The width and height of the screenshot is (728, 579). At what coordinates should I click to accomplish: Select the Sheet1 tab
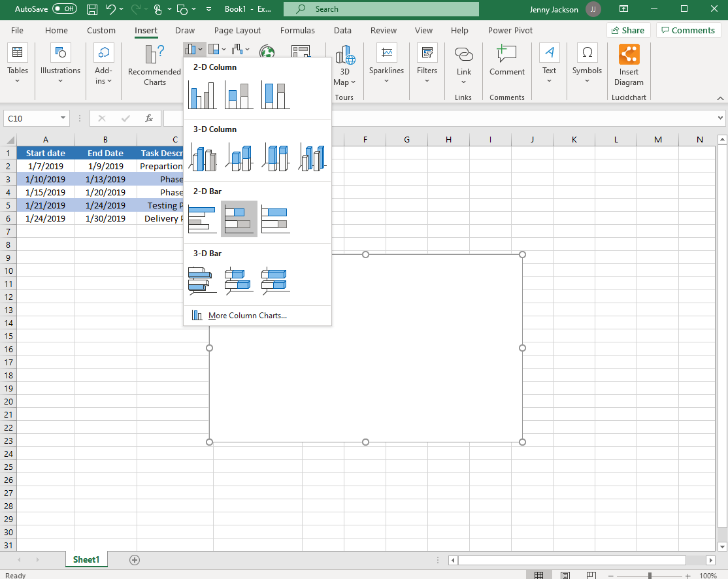pos(86,559)
